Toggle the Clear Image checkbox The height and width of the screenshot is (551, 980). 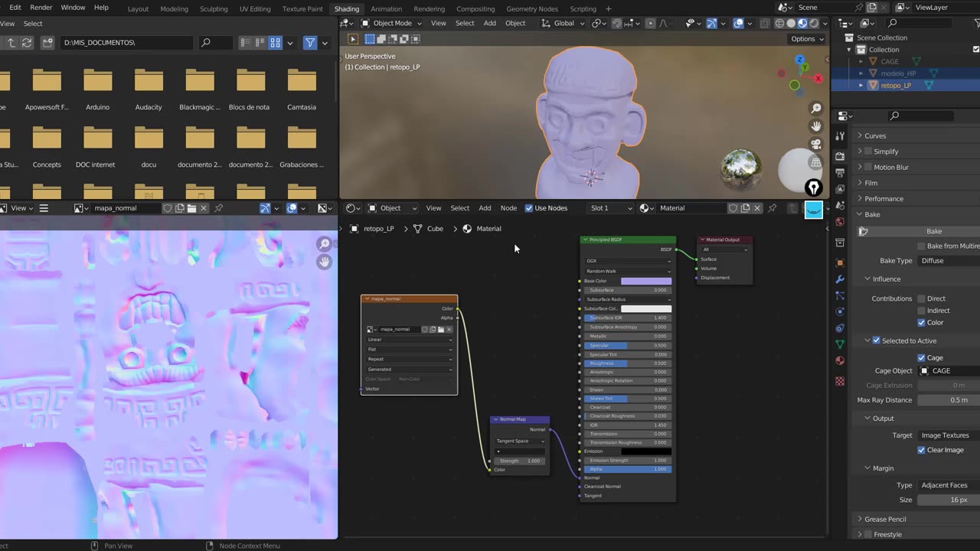coord(922,450)
